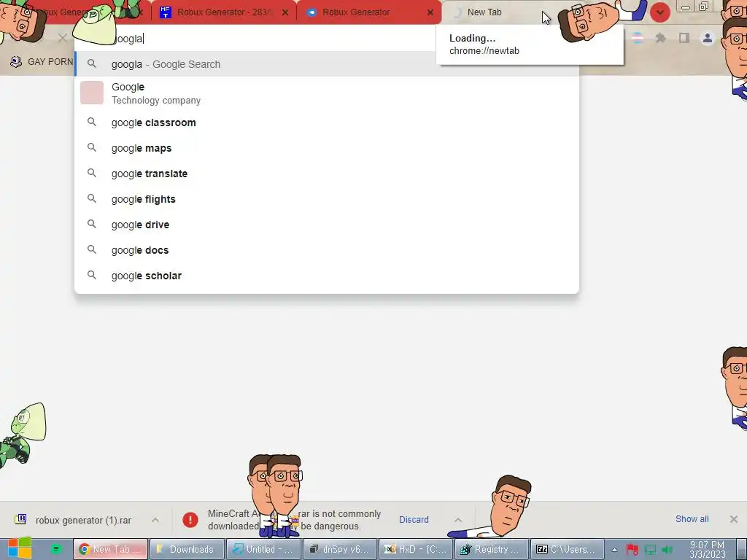This screenshot has height=560, width=747.
Task: Click the network tray icon
Action: tap(650, 550)
